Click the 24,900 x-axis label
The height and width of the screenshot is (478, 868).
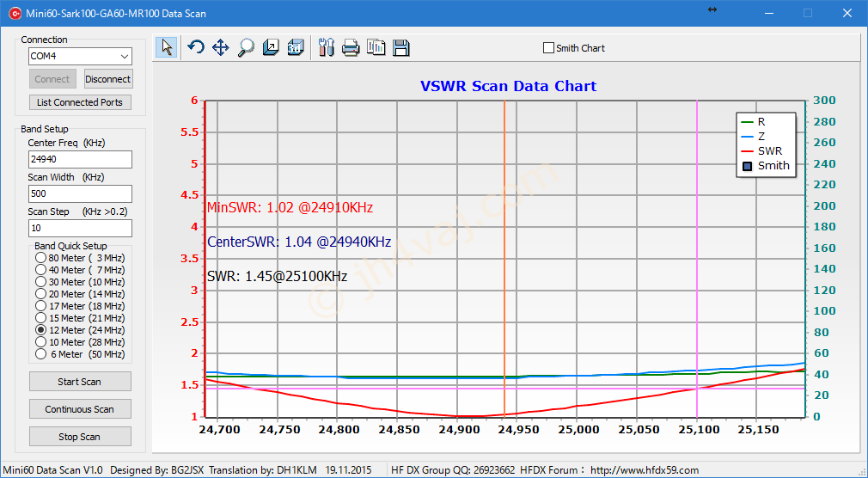coord(458,430)
